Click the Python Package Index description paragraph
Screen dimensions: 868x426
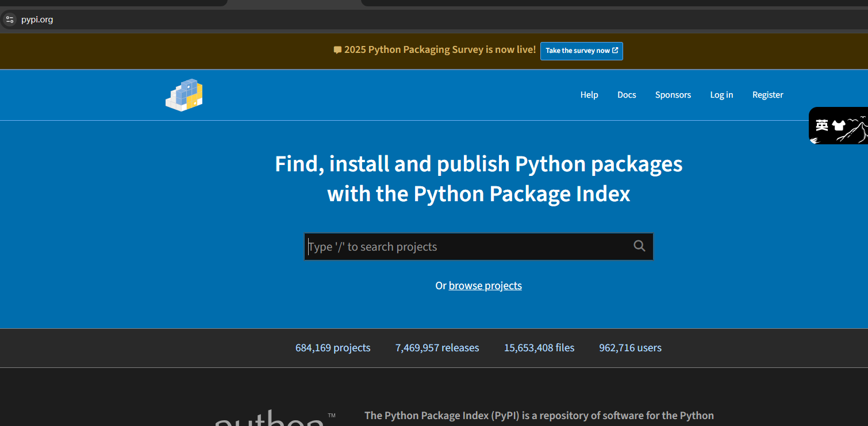[x=539, y=416]
